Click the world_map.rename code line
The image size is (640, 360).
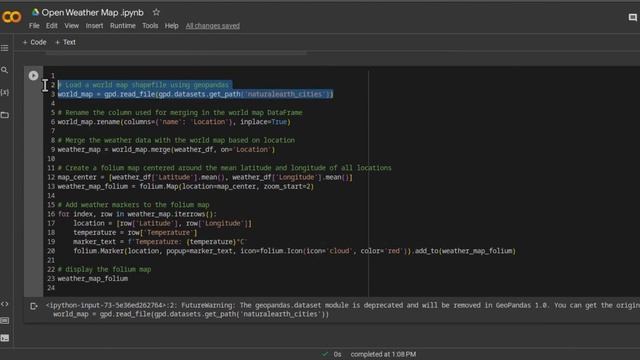click(x=174, y=122)
